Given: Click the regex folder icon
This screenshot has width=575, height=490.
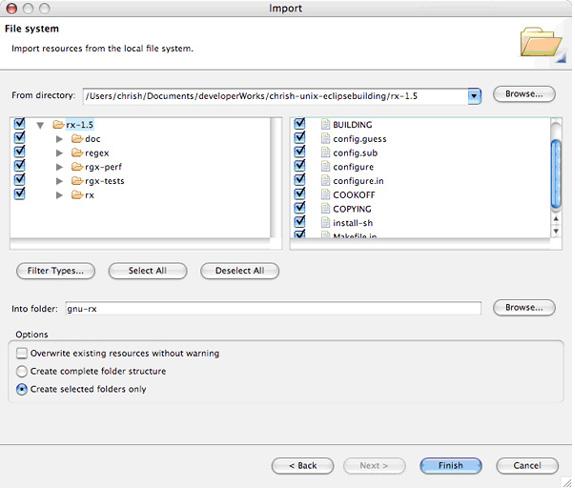Looking at the screenshot, I should tap(77, 153).
